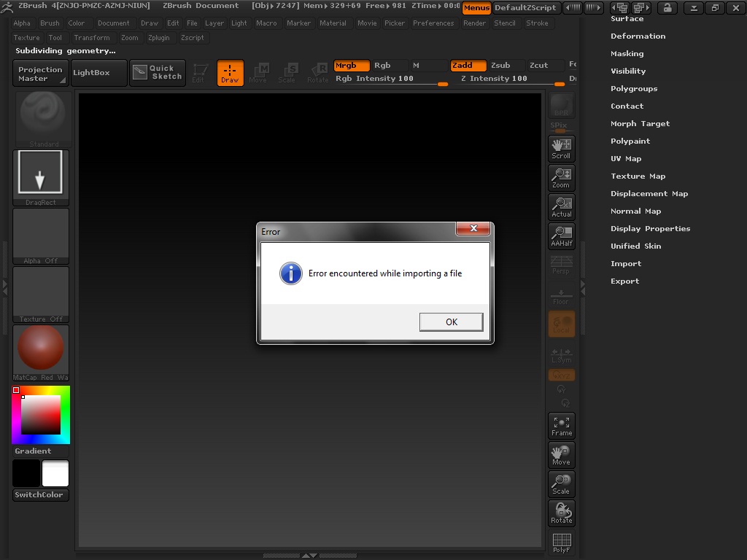Toggle Mrgb painting mode
Image resolution: width=747 pixels, height=560 pixels.
click(352, 65)
